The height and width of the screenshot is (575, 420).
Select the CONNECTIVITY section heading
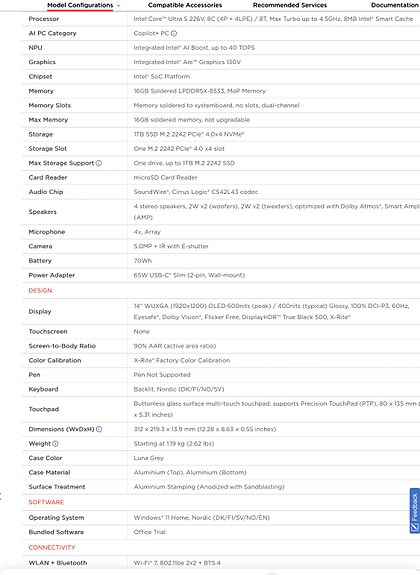(x=52, y=547)
